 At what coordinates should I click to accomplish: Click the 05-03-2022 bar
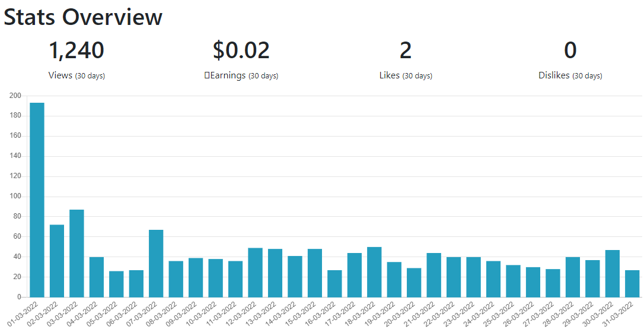116,284
